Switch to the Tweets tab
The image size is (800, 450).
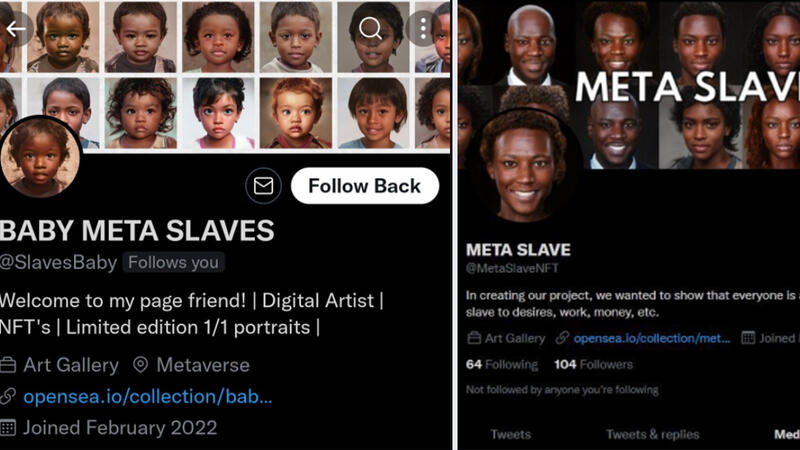[511, 434]
